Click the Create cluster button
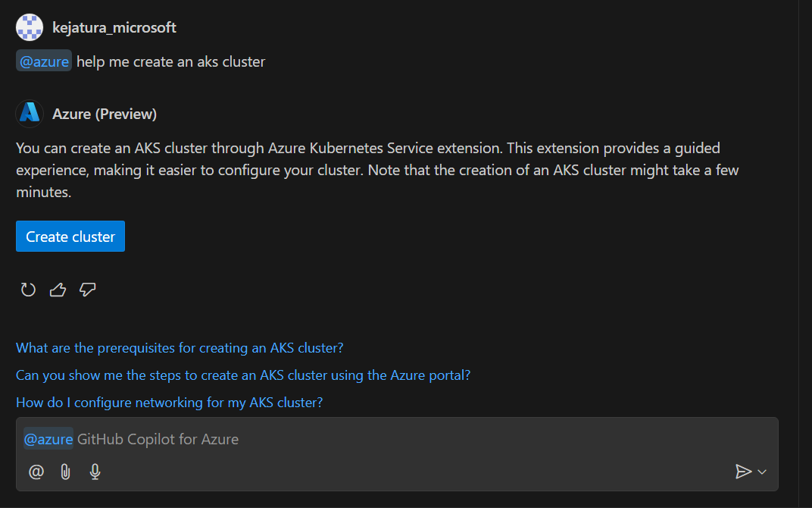This screenshot has width=812, height=508. 70,237
